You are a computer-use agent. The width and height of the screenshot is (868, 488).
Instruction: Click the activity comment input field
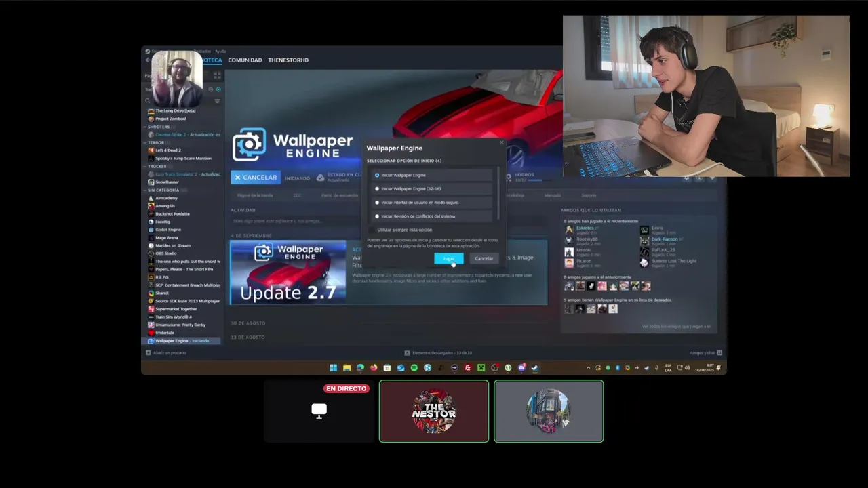pos(295,221)
